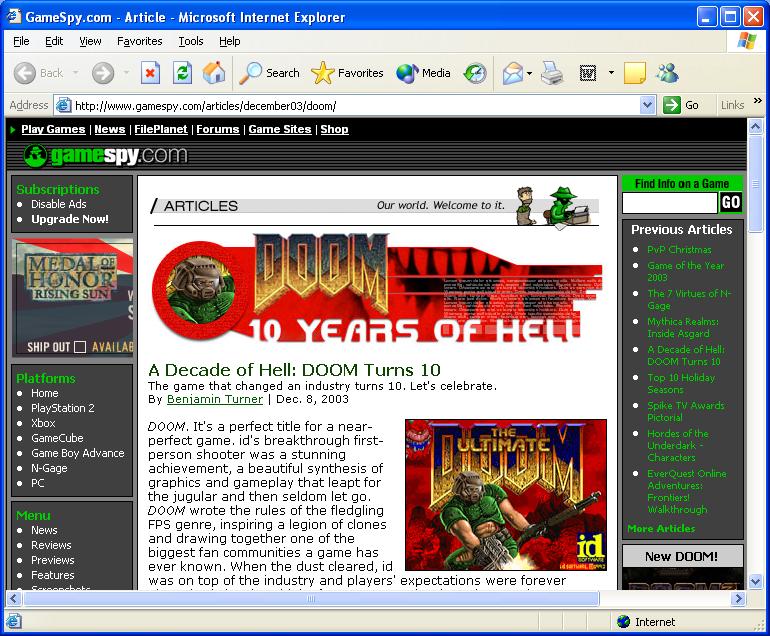Click the green Go arrow button
The height and width of the screenshot is (636, 770).
click(x=671, y=105)
